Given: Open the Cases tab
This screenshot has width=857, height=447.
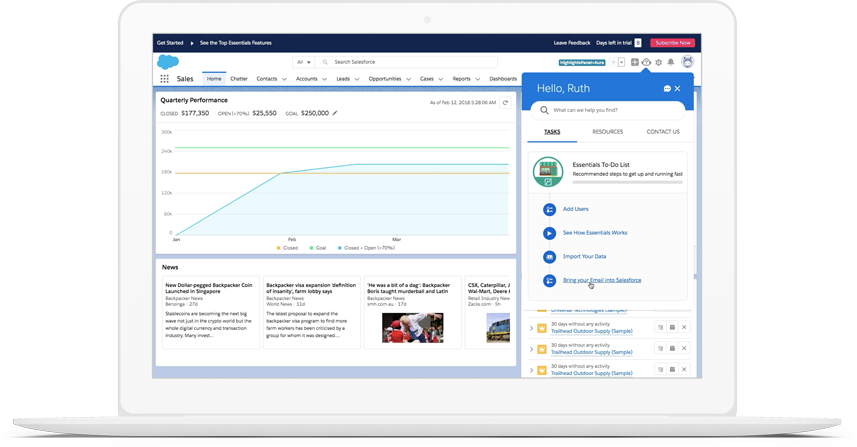Looking at the screenshot, I should coord(427,79).
